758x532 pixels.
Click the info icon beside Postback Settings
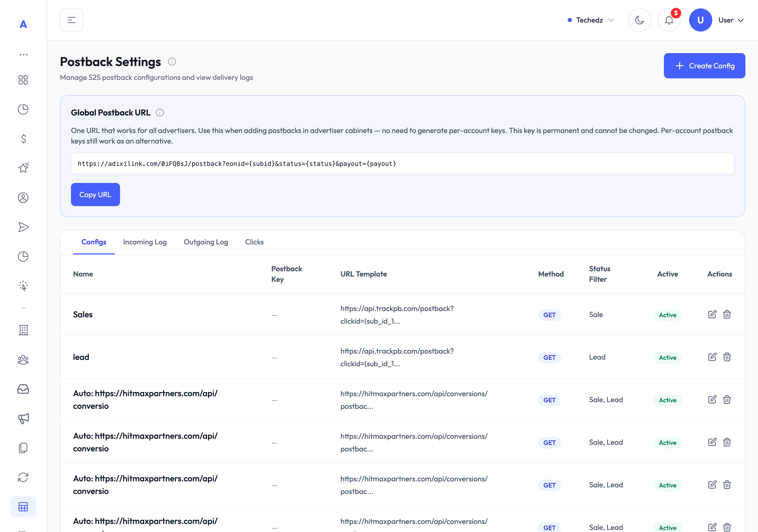point(172,62)
